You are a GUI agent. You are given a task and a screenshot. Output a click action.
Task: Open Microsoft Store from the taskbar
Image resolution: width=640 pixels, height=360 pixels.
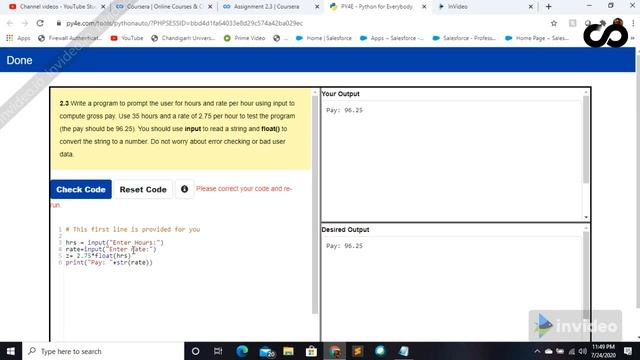311,351
